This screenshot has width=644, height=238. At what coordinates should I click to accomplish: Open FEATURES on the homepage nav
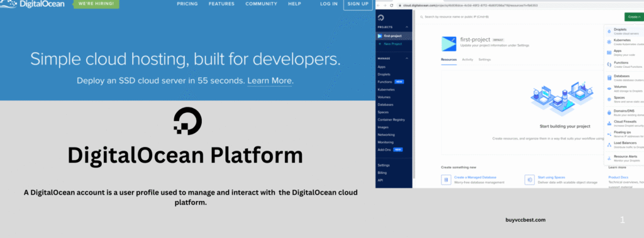pos(221,4)
